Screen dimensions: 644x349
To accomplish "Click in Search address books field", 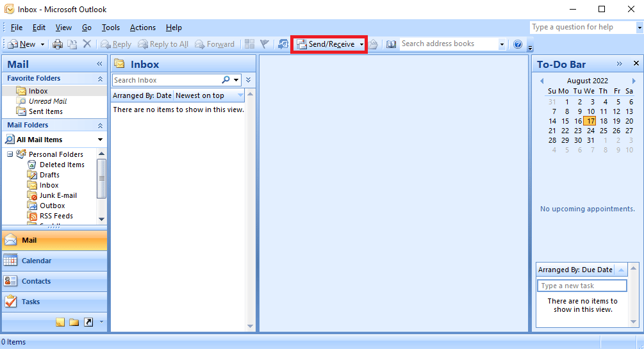I will 449,44.
